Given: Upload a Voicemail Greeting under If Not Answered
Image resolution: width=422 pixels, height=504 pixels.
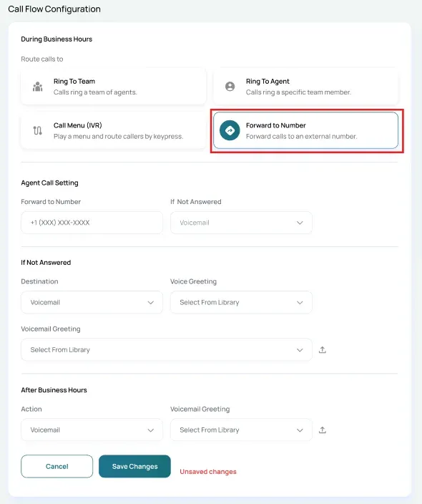Looking at the screenshot, I should point(323,349).
